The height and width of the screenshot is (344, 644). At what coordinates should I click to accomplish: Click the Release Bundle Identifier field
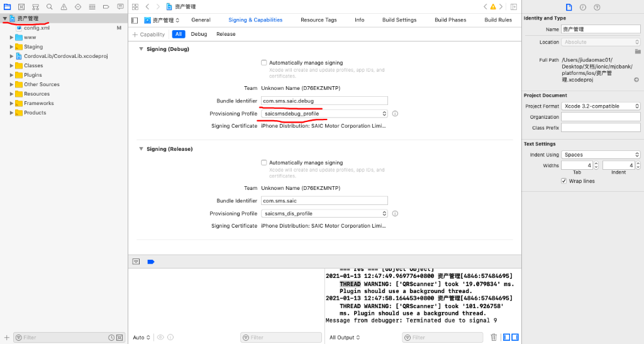pyautogui.click(x=325, y=201)
